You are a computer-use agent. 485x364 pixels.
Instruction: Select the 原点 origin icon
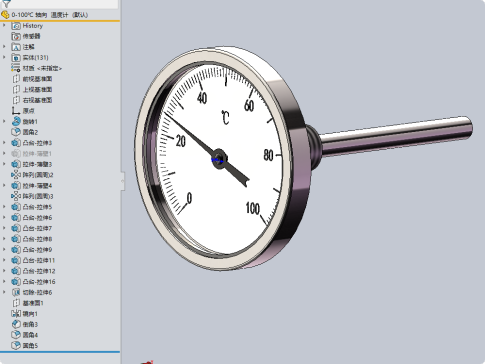[x=16, y=111]
